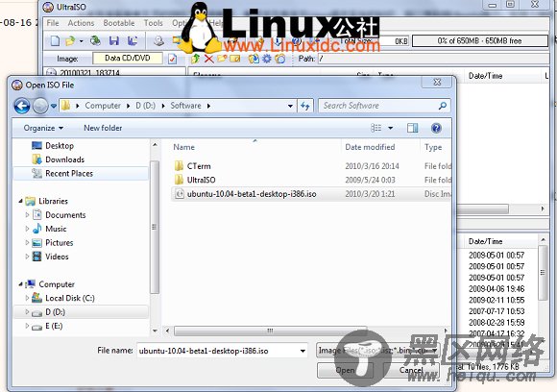Select Desktop in the navigation pane
The width and height of the screenshot is (557, 392).
60,146
